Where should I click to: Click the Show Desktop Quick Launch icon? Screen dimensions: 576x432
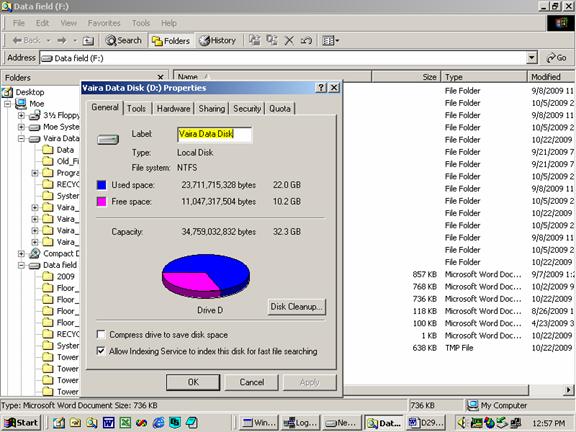click(x=59, y=423)
